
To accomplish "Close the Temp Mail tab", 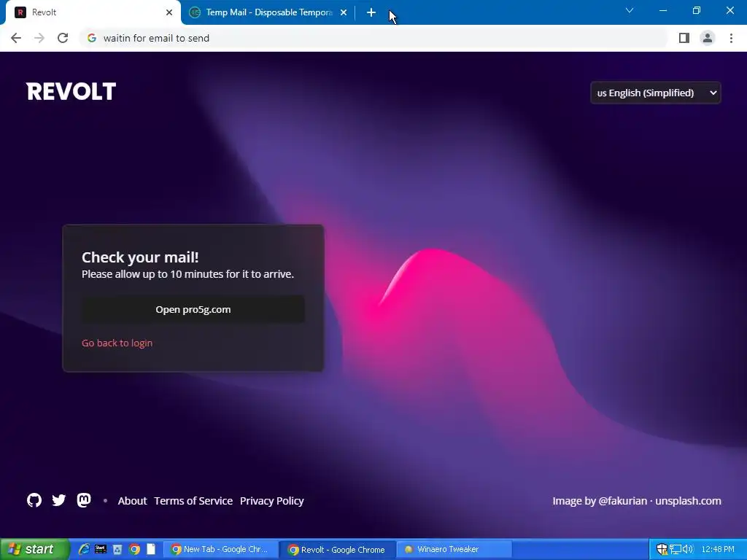I will pos(344,12).
